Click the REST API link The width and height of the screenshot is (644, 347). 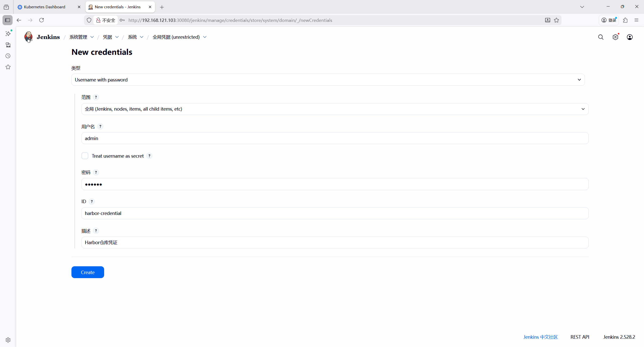[580, 337]
